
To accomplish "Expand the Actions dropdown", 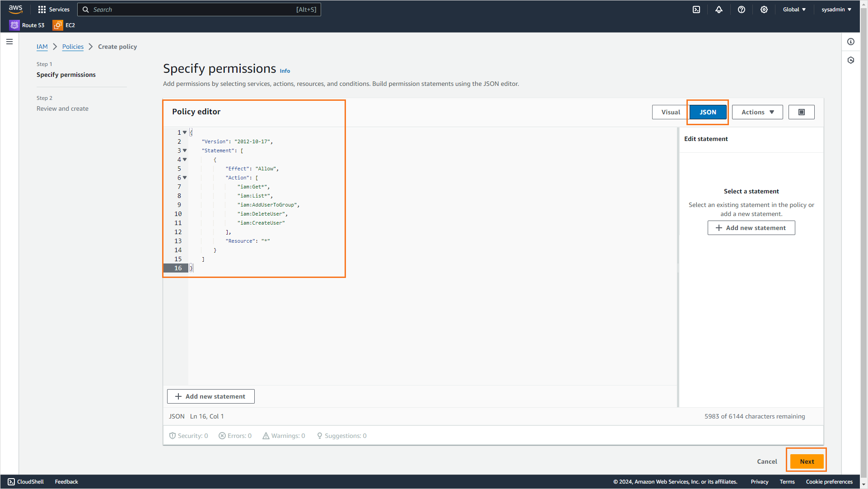I will [757, 112].
